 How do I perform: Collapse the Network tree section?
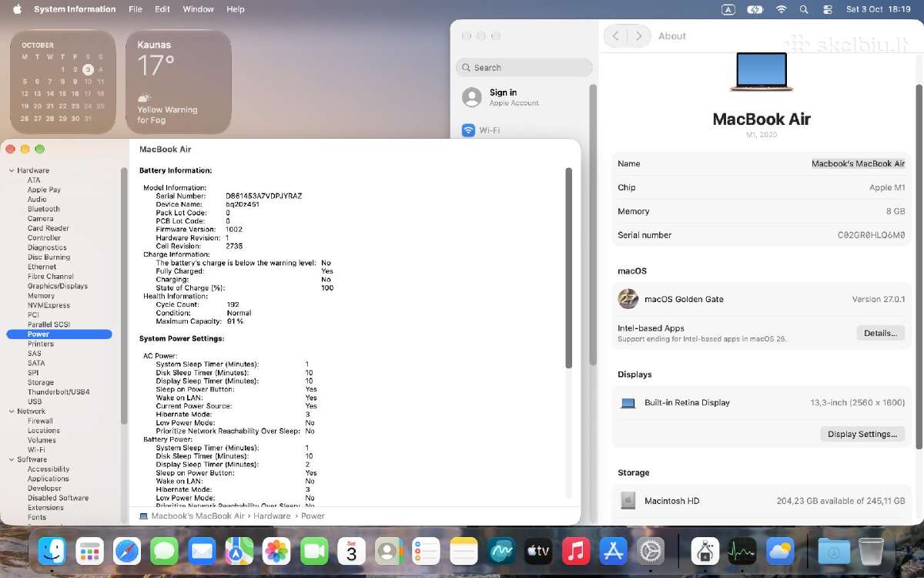(12, 412)
